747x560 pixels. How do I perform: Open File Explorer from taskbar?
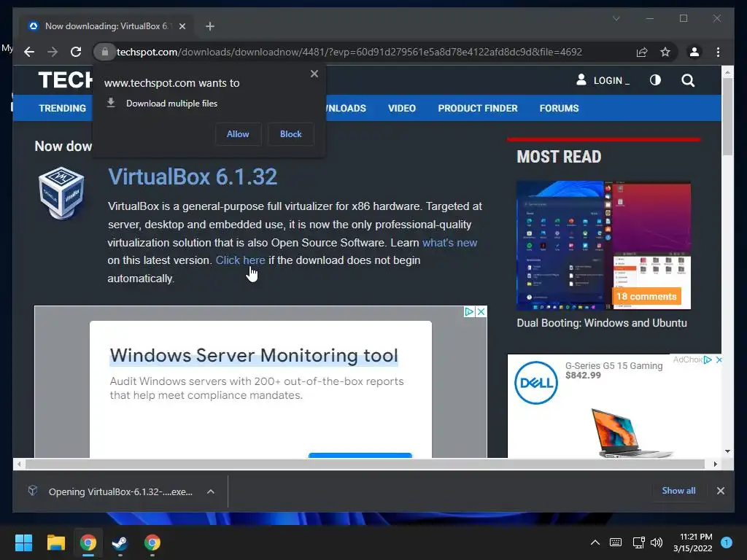click(x=55, y=542)
